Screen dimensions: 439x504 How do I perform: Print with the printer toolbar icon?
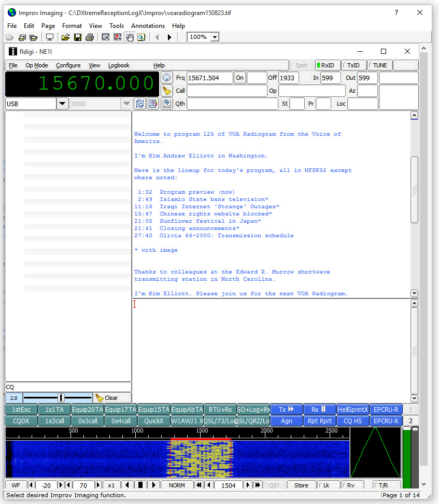point(90,37)
